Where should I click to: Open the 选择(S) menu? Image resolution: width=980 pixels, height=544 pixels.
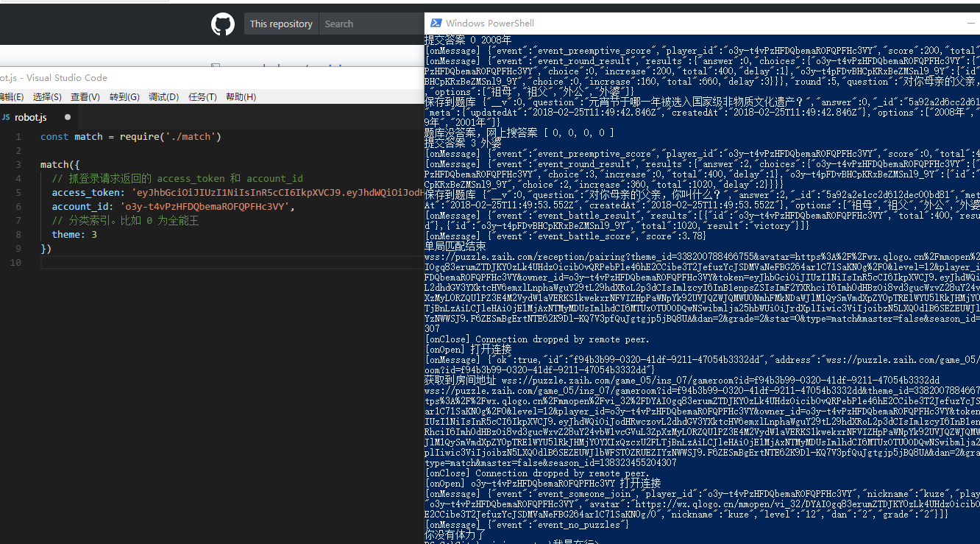click(x=48, y=97)
